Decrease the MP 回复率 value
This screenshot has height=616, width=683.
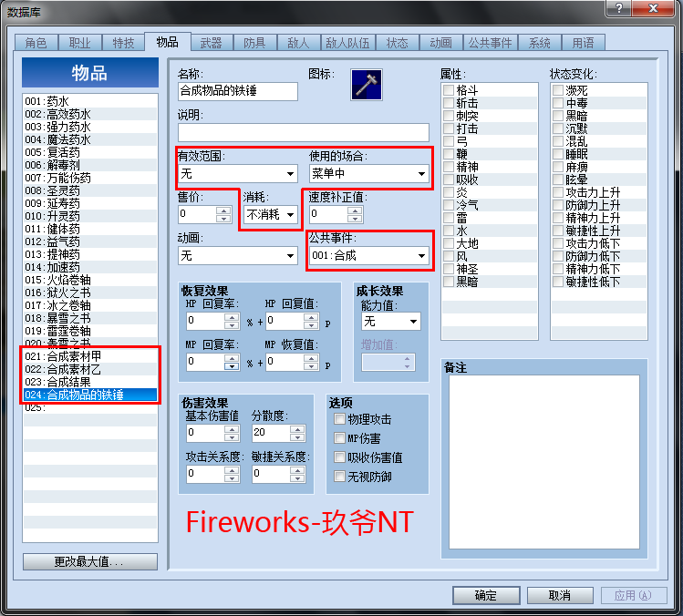[x=233, y=366]
